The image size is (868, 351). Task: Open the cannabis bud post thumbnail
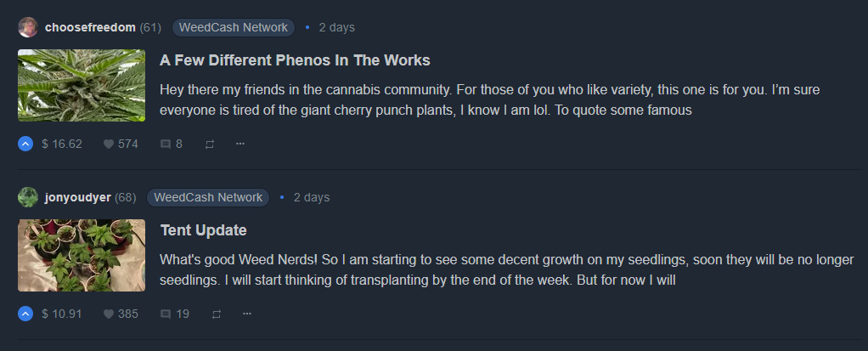click(x=82, y=85)
